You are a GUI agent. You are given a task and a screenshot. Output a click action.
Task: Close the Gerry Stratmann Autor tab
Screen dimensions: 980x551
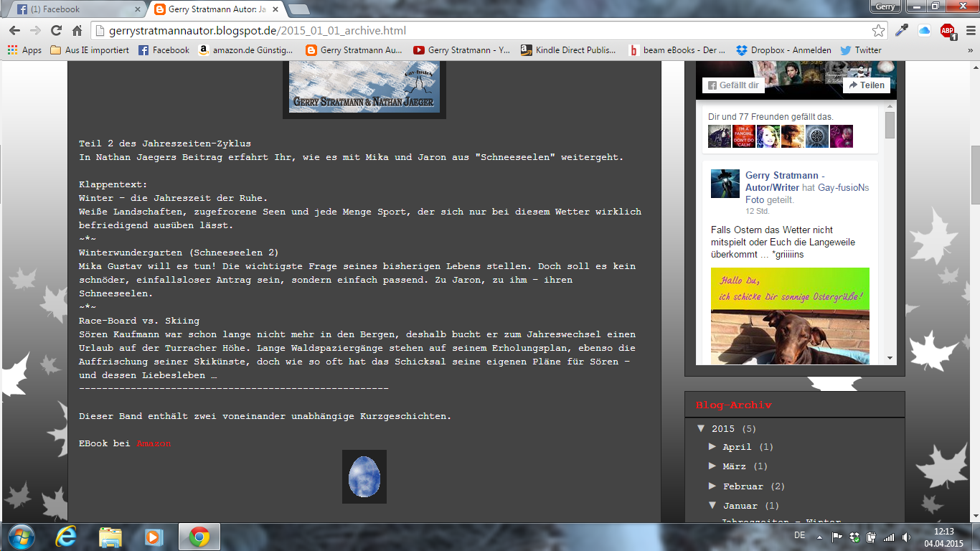point(275,10)
